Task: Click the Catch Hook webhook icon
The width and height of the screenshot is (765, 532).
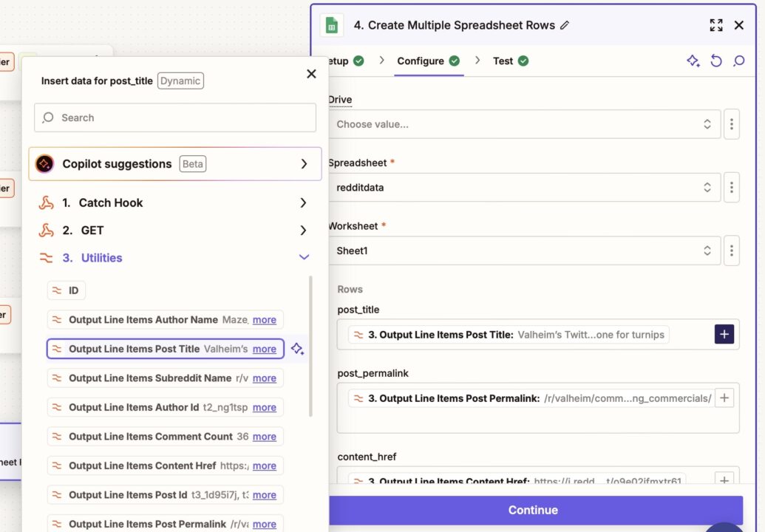Action: (x=46, y=203)
